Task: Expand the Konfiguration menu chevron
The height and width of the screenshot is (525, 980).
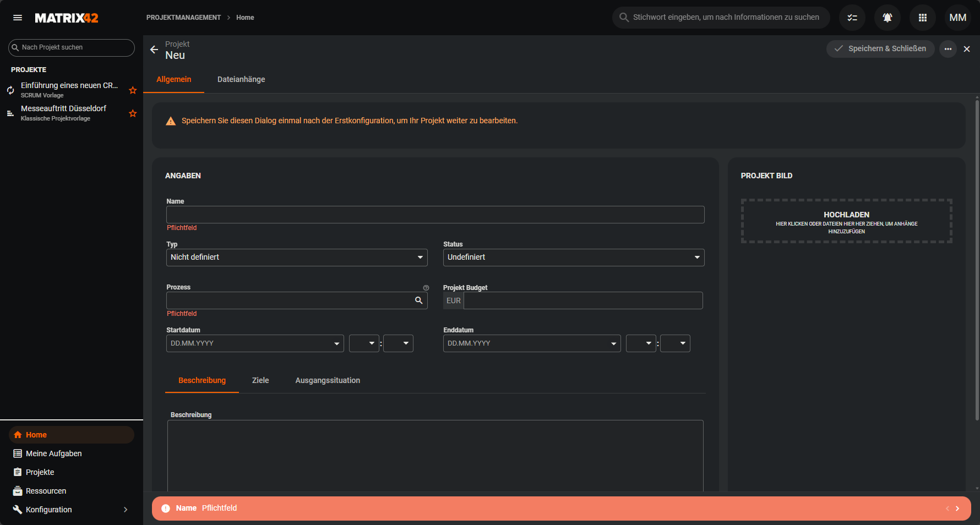Action: tap(126, 510)
